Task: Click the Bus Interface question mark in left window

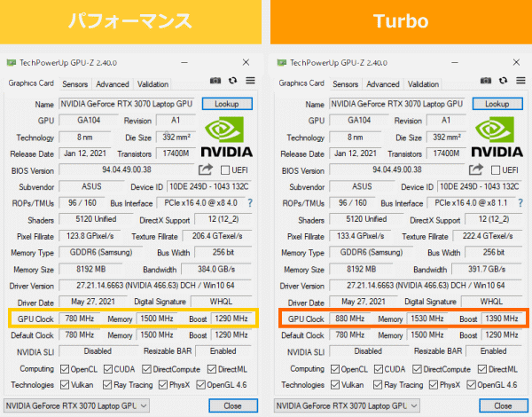Action: [x=250, y=203]
